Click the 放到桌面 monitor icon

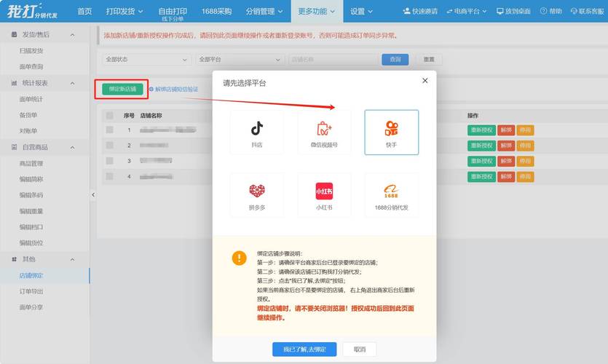[500, 11]
